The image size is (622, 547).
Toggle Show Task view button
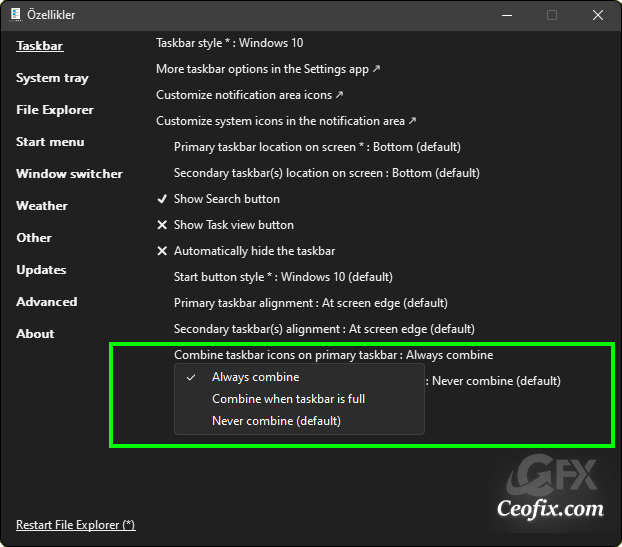234,225
